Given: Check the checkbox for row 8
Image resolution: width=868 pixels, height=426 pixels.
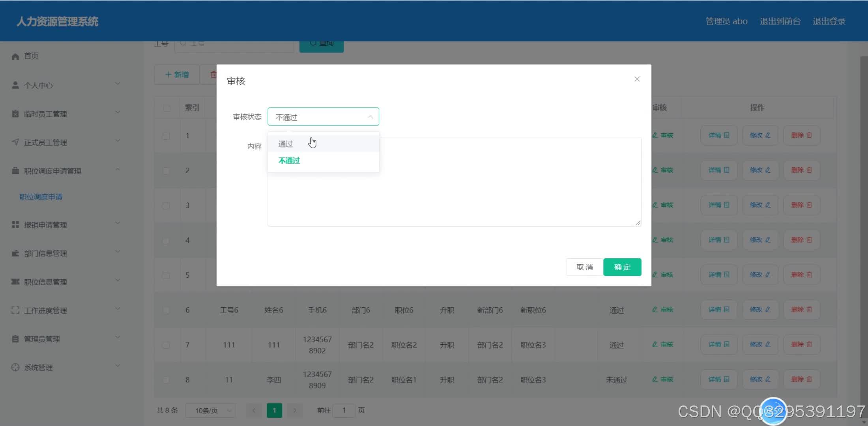Looking at the screenshot, I should [166, 380].
